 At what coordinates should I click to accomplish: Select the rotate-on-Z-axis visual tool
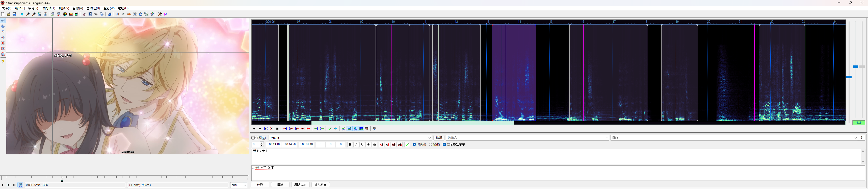(3, 32)
